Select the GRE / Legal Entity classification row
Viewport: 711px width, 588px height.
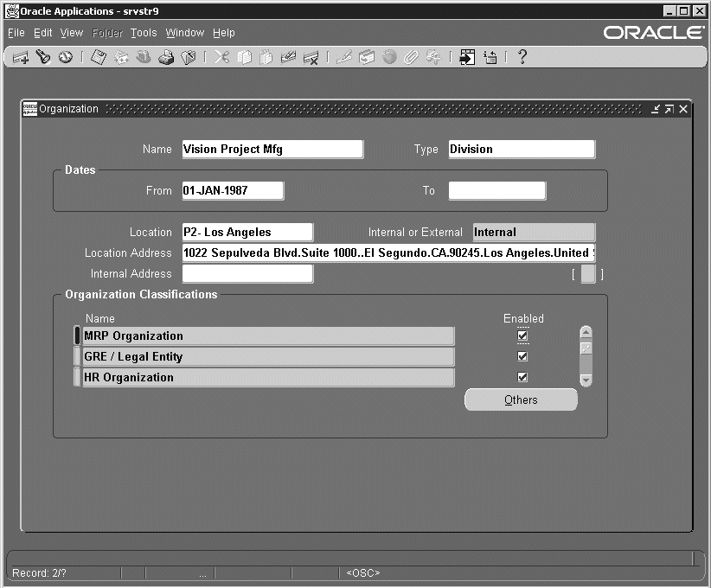(268, 357)
